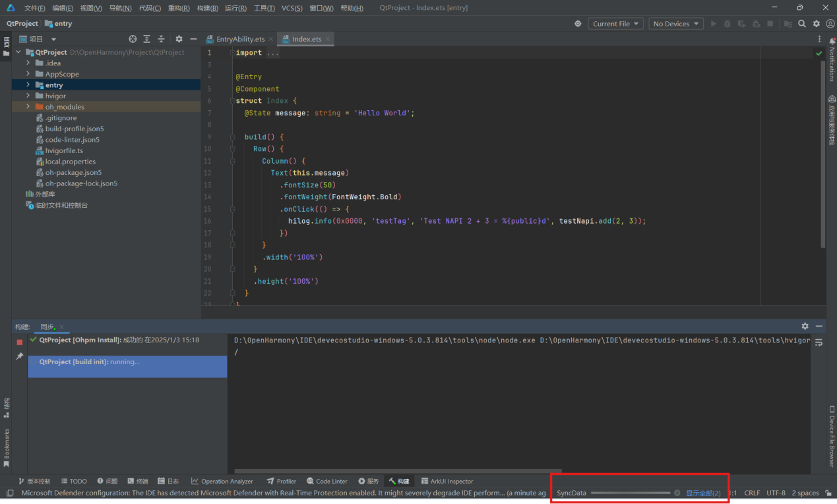Click the user account avatar icon
The image size is (837, 504).
830,24
